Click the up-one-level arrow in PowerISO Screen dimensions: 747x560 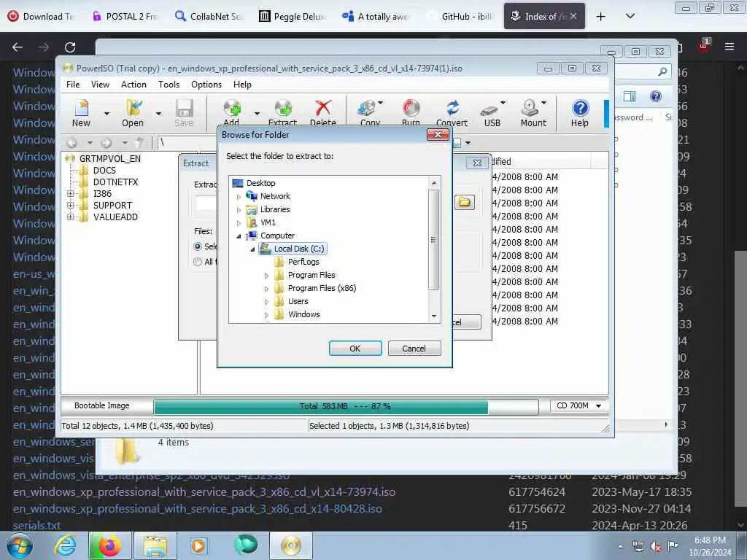click(x=139, y=142)
